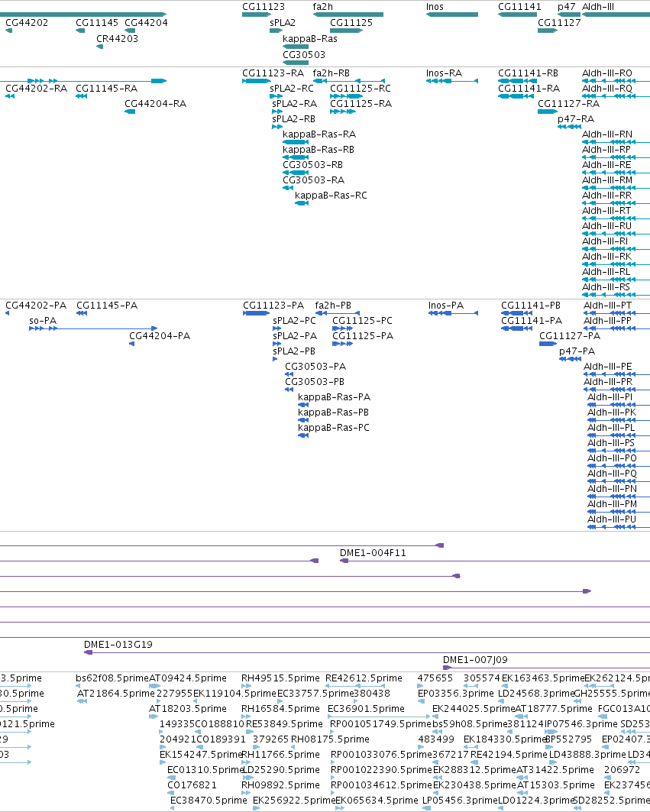
Task: Click the CG11123 gene label
Action: tap(263, 7)
